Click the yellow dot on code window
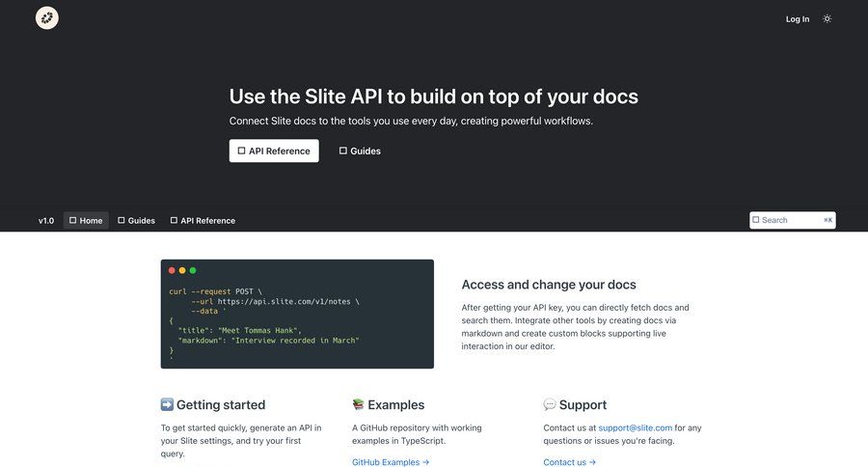 coord(182,270)
